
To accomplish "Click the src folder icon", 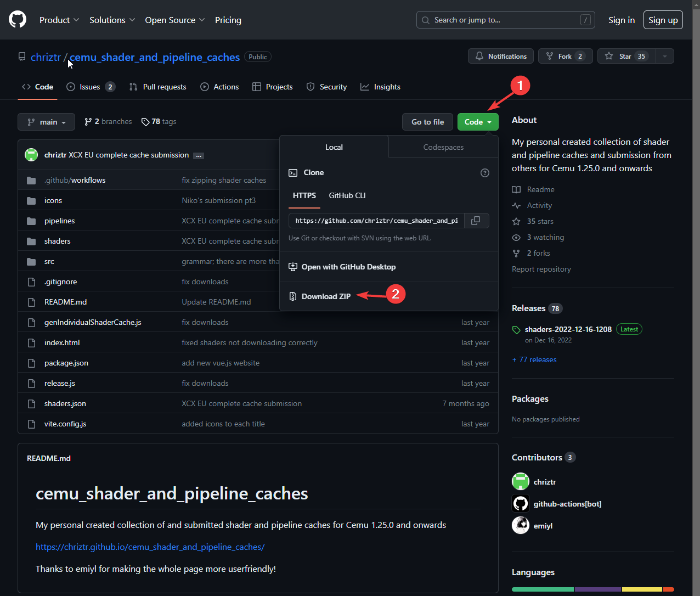I will click(31, 261).
